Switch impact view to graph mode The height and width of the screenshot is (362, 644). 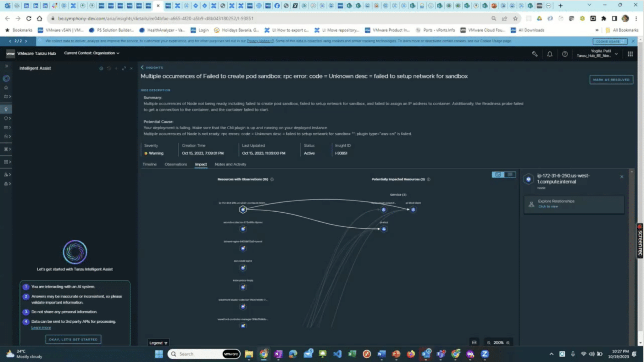498,175
